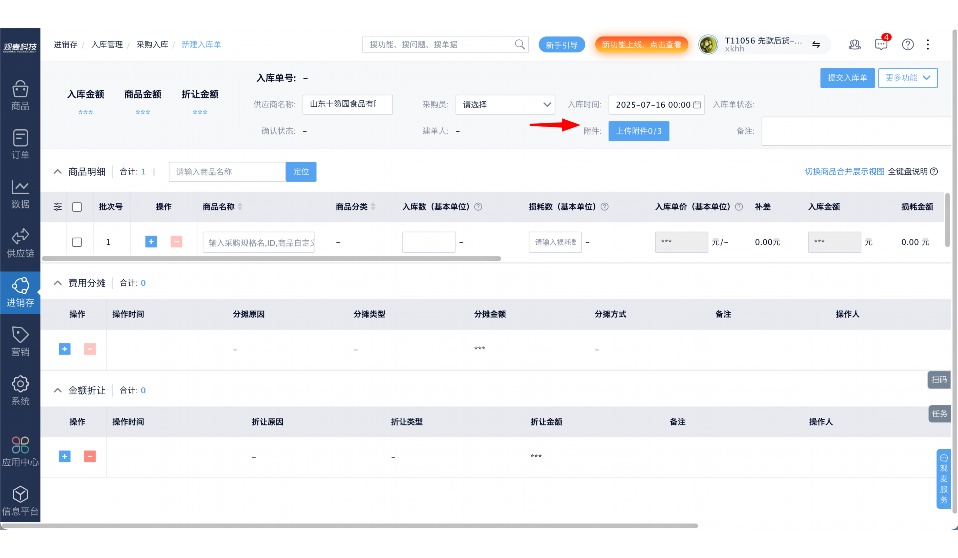The width and height of the screenshot is (958, 558).
Task: Open 供应链 from the left sidebar
Action: [x=20, y=242]
